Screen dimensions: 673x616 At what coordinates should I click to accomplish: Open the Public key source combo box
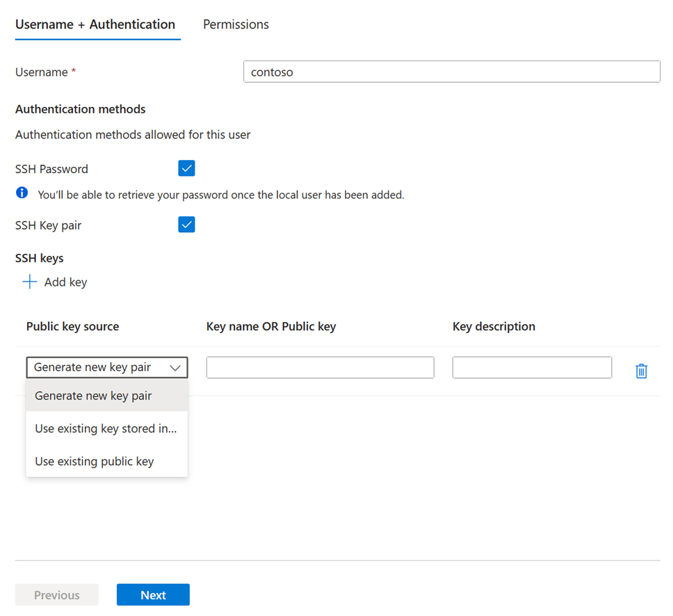pos(104,367)
